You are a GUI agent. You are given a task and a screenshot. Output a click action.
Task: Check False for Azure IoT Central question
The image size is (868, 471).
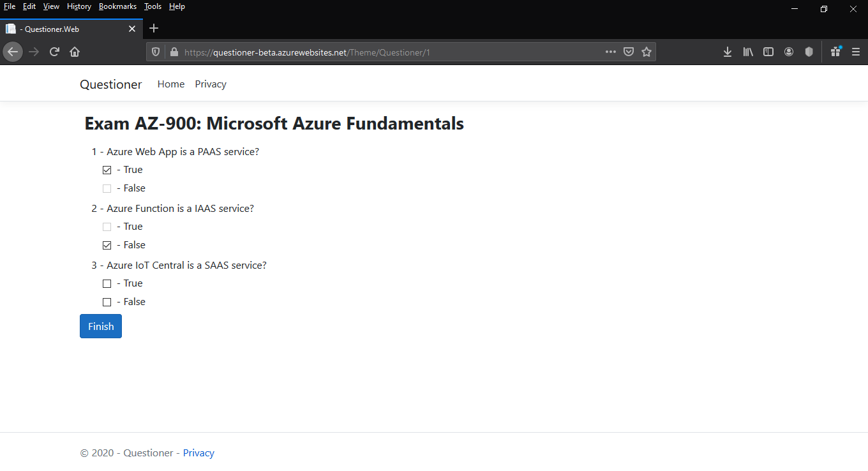tap(107, 302)
